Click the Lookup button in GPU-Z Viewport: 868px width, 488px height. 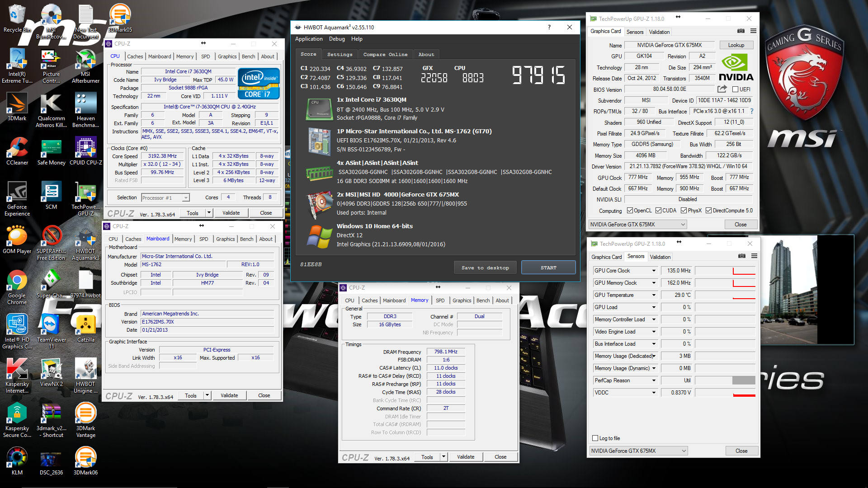click(x=736, y=45)
